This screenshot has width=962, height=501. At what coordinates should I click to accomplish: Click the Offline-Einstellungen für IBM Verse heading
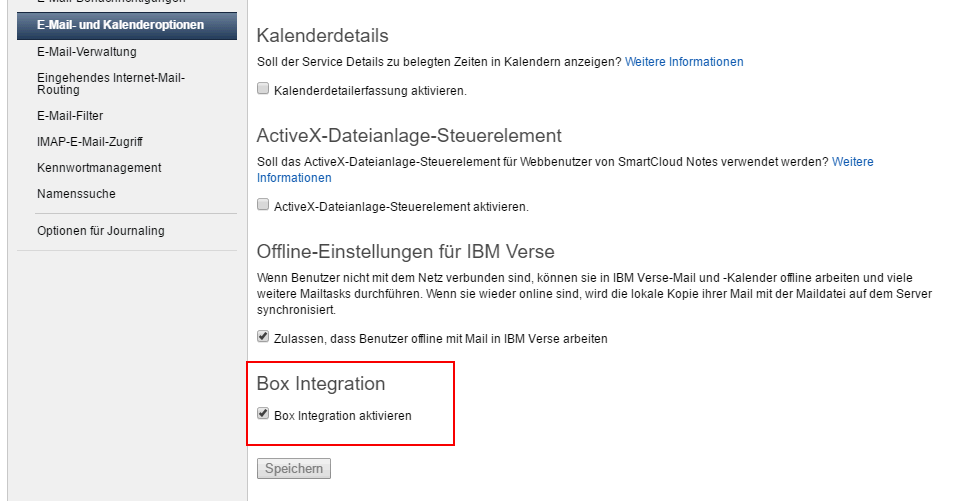406,251
